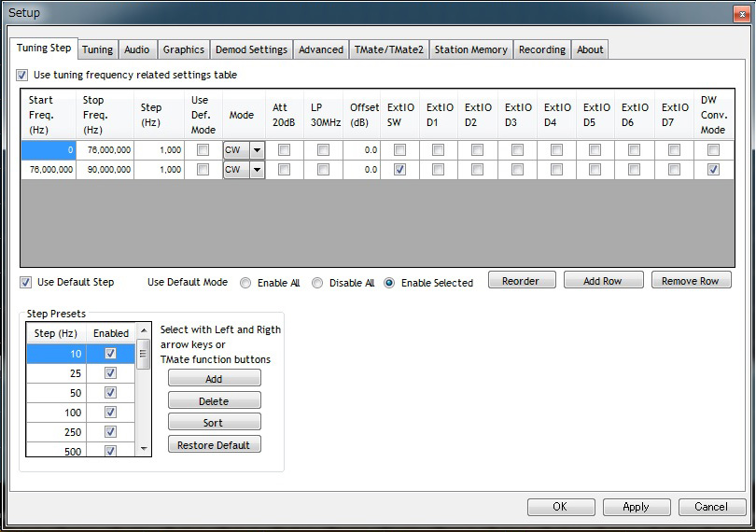Select the Disable All radio button
Image resolution: width=756 pixels, height=532 pixels.
tap(317, 283)
